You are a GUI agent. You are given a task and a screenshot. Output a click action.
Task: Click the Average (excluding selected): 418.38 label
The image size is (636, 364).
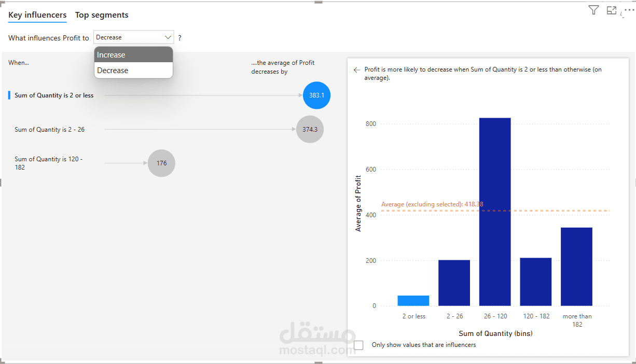tap(432, 204)
